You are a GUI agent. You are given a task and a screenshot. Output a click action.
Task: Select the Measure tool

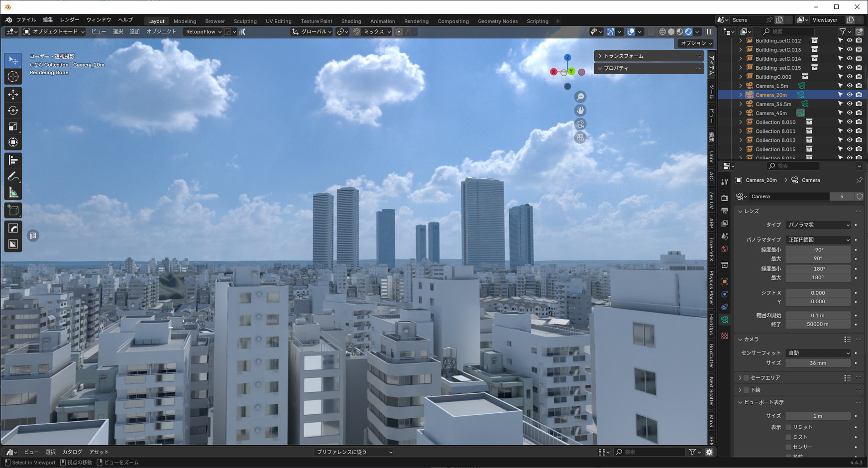pyautogui.click(x=13, y=193)
